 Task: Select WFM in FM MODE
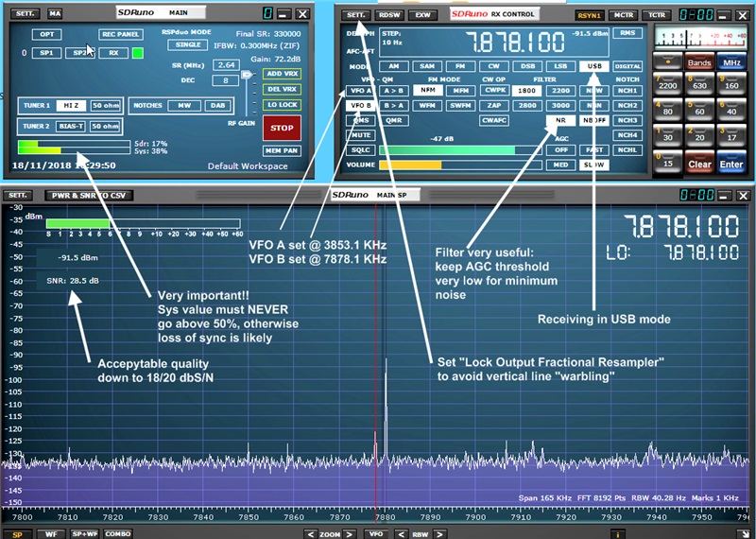pos(428,105)
